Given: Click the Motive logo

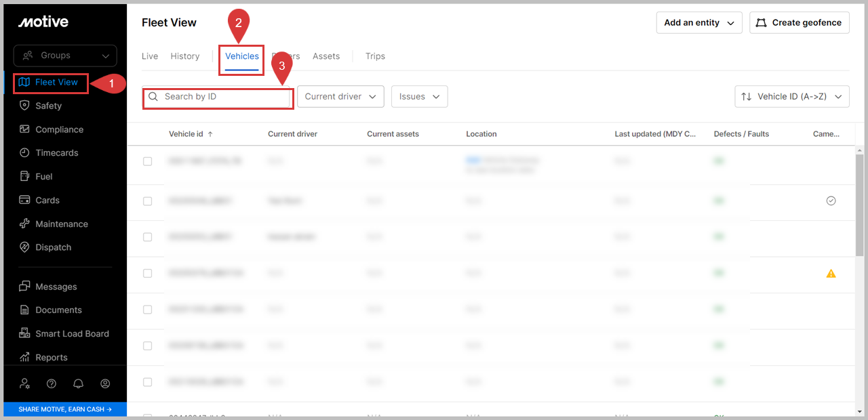Looking at the screenshot, I should (43, 22).
